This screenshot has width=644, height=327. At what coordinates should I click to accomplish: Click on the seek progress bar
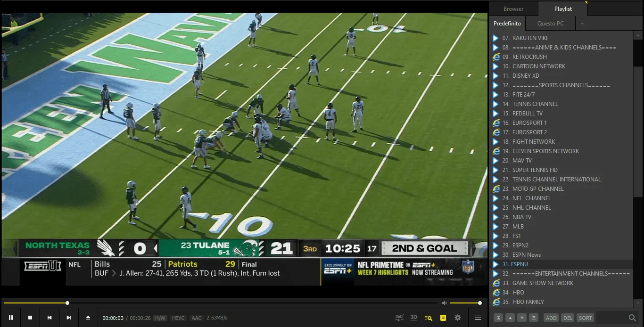pos(220,303)
